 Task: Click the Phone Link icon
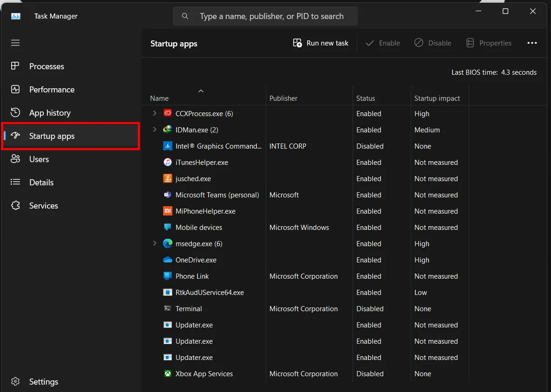point(168,276)
